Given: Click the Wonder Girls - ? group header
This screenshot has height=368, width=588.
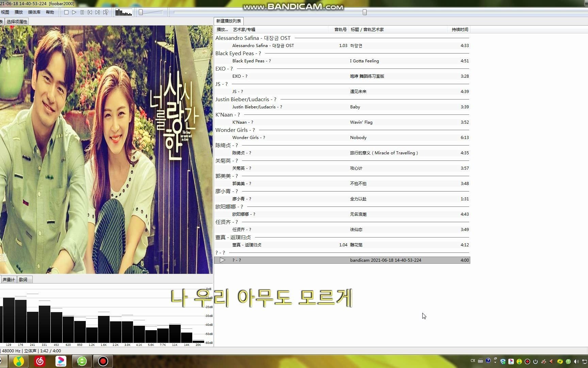Looking at the screenshot, I should (342, 130).
